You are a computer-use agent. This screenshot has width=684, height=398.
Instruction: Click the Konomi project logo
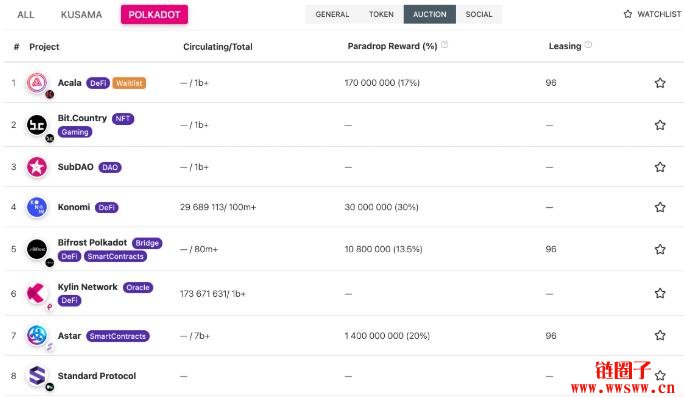coord(37,207)
